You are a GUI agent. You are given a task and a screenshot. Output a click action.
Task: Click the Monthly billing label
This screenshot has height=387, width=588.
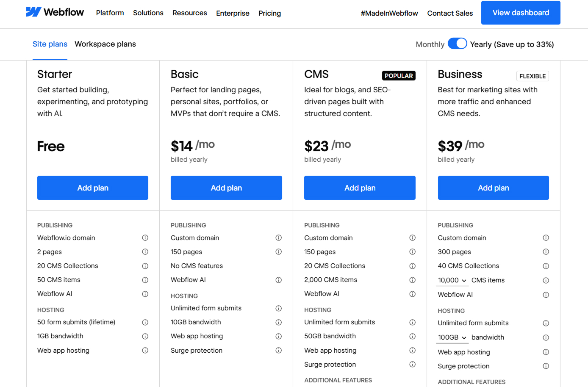(430, 44)
